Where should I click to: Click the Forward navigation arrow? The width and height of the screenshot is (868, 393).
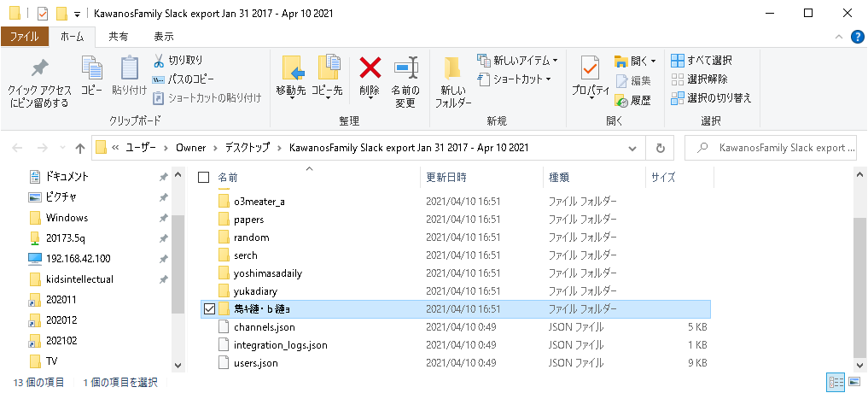42,148
